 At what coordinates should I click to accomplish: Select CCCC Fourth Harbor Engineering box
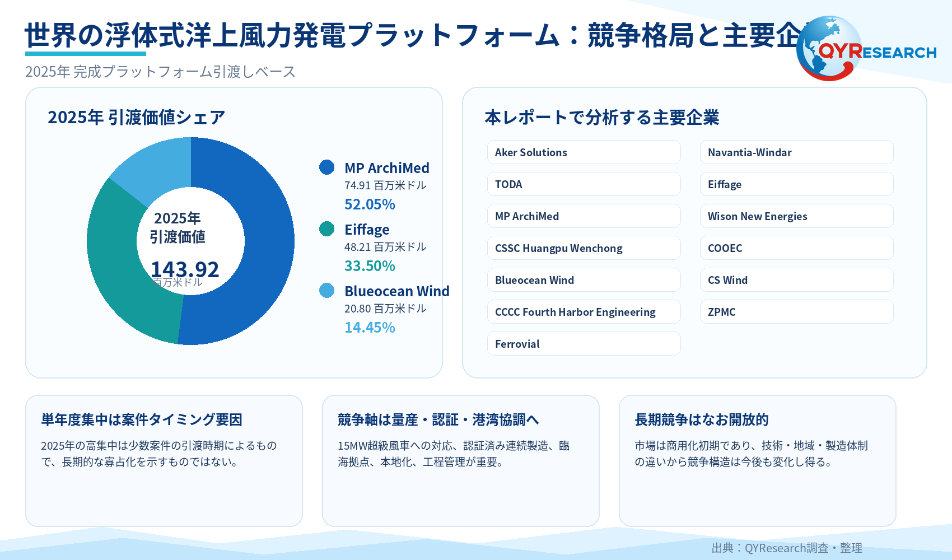(x=584, y=312)
